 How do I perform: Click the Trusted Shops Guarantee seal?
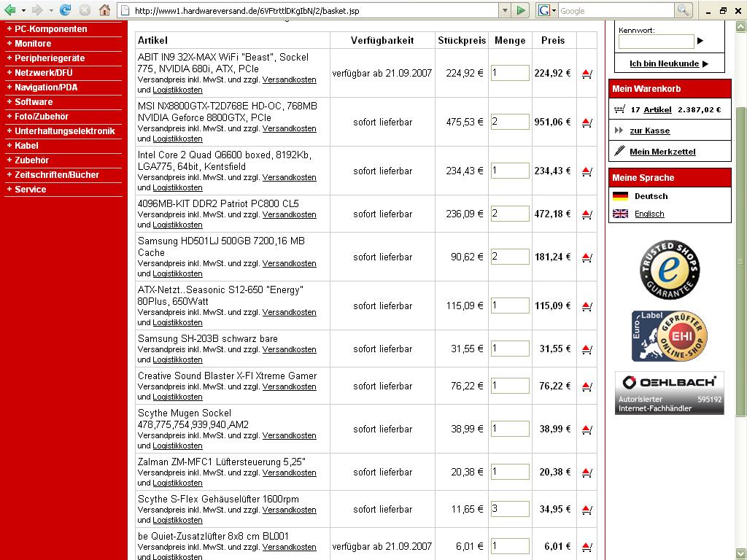point(670,270)
